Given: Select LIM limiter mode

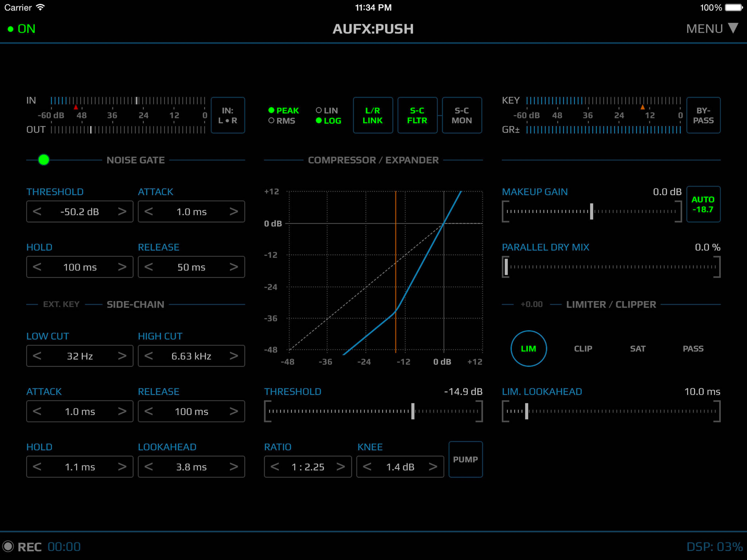Looking at the screenshot, I should pos(529,349).
